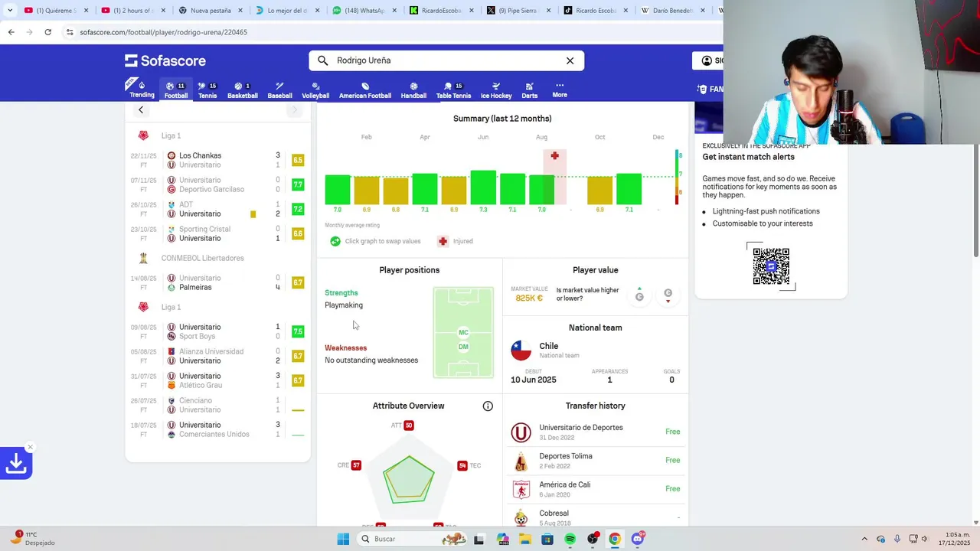Select the Tennis sport tab
This screenshot has height=551, width=980.
[207, 90]
